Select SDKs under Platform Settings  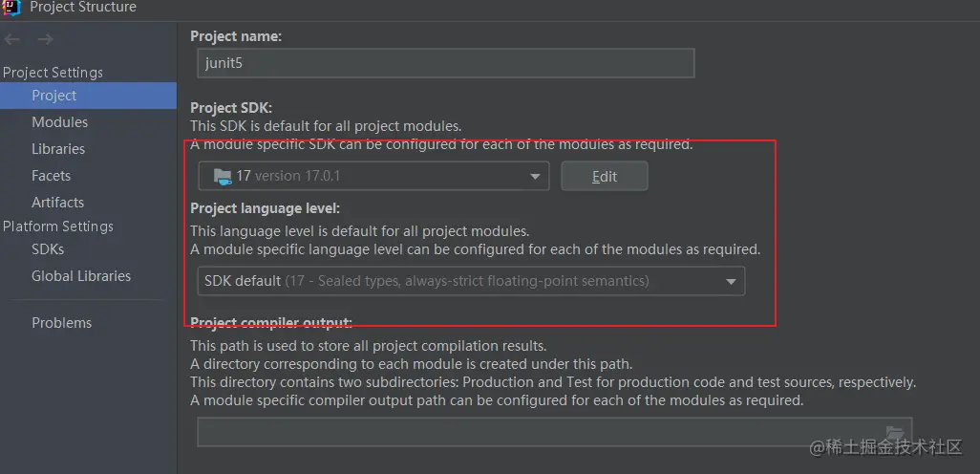click(48, 249)
